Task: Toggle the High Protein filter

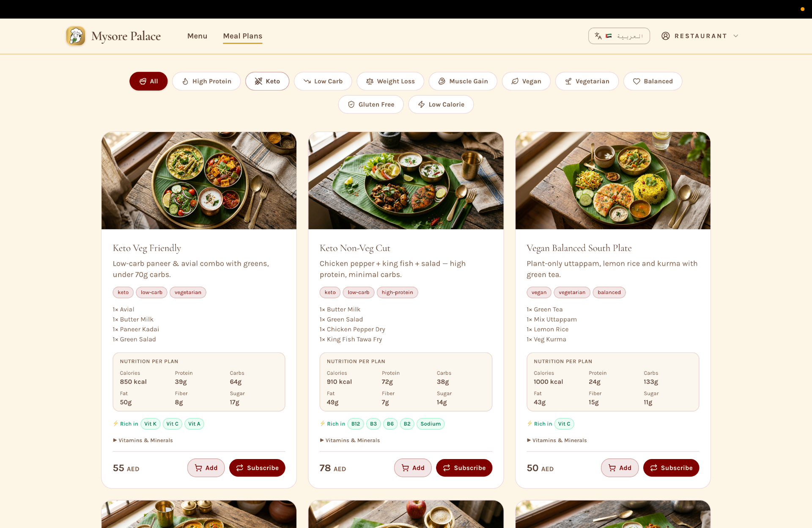Action: coord(206,81)
